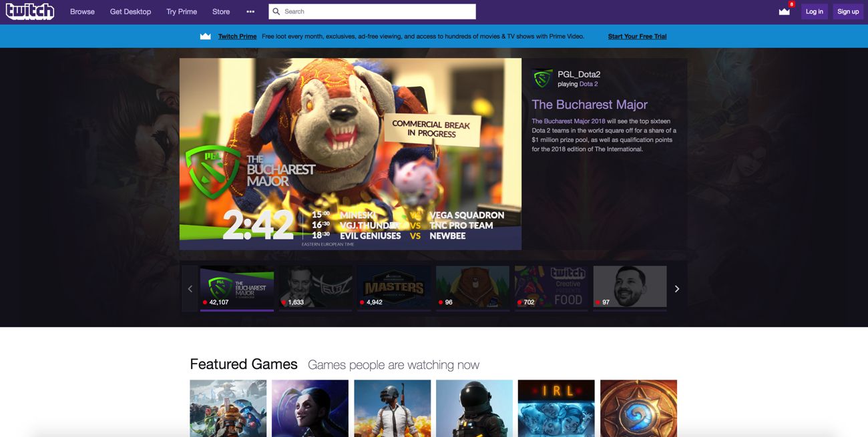Click the Twitch Prime banner crown icon
The width and height of the screenshot is (868, 437).
(x=206, y=36)
